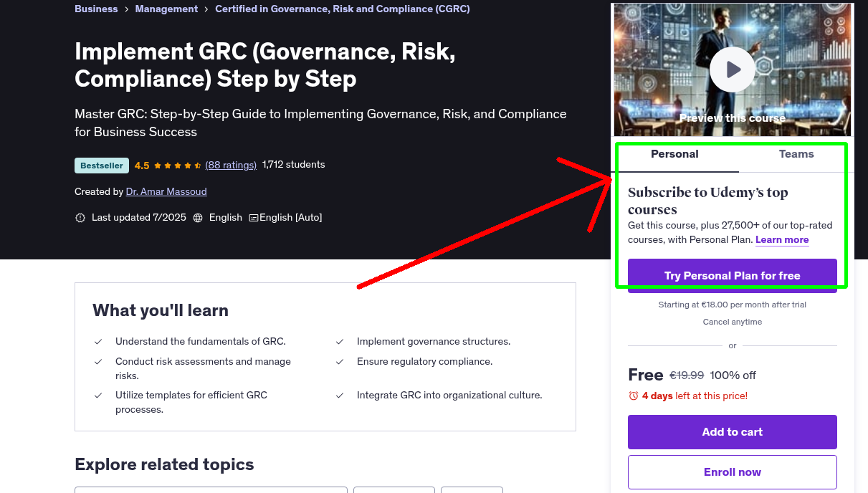Click the star rating icons
The width and height of the screenshot is (868, 493).
178,166
